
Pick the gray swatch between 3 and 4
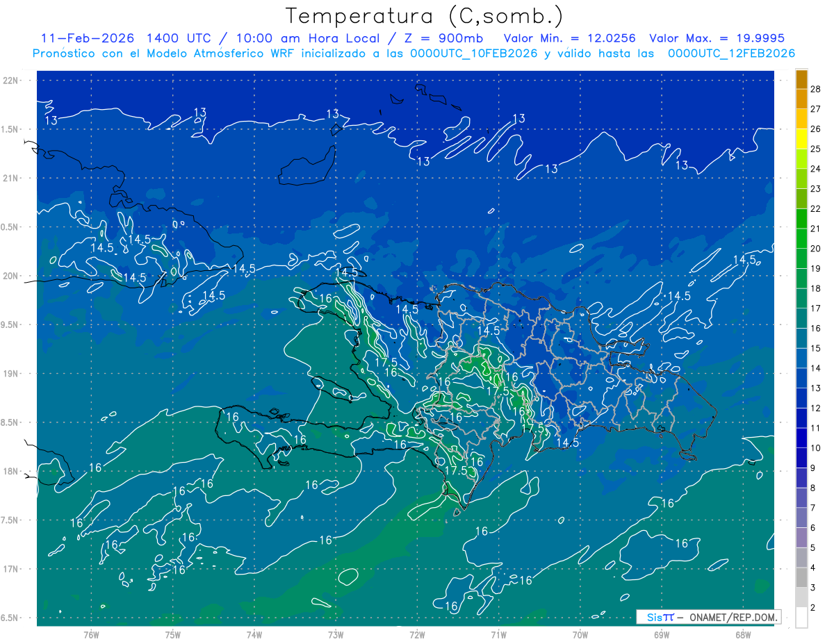tap(801, 577)
